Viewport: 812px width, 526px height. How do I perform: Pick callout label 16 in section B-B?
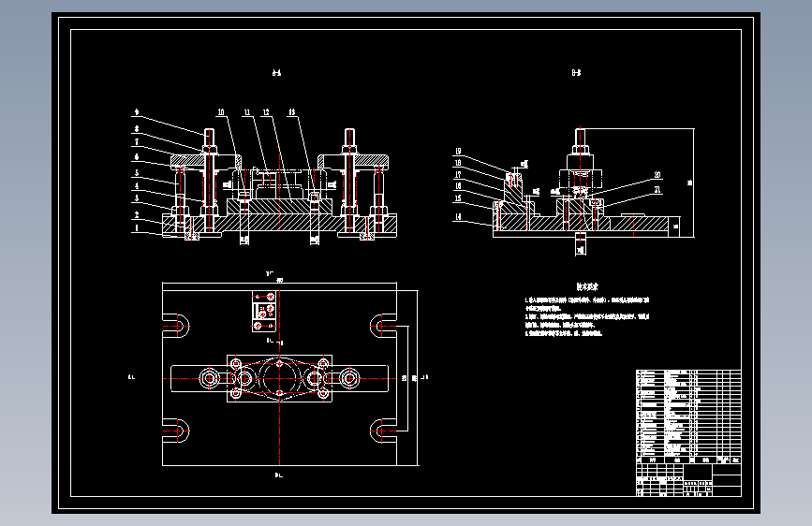click(458, 186)
